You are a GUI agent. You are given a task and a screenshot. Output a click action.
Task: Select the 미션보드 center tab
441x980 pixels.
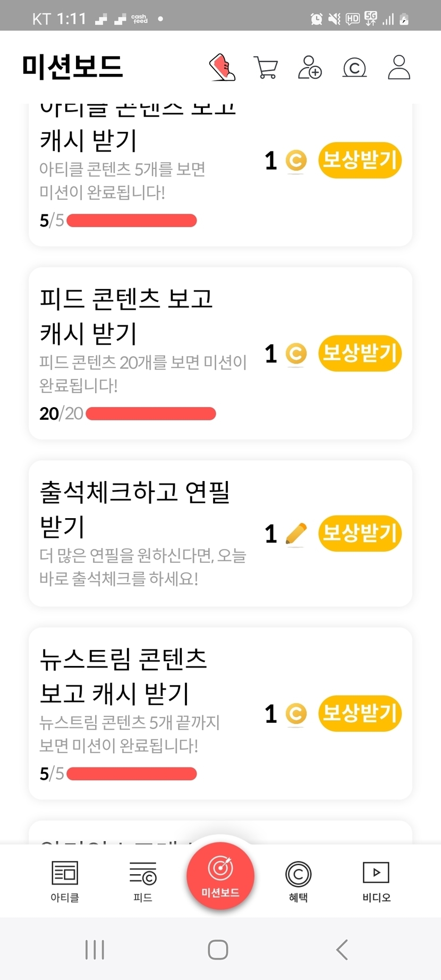pyautogui.click(x=220, y=876)
